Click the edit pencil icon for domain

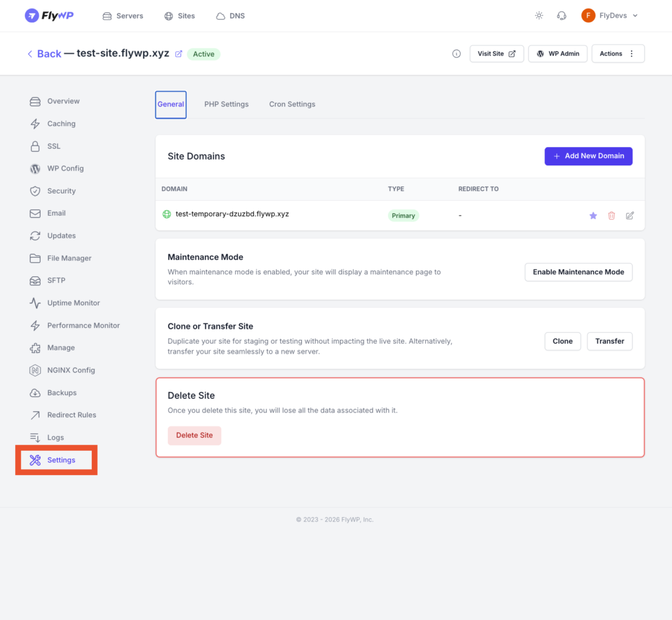coord(630,216)
